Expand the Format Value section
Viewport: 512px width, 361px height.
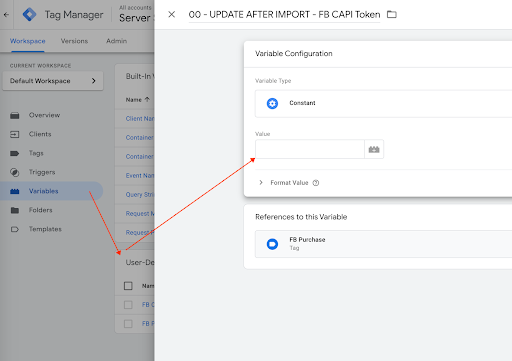pos(261,182)
